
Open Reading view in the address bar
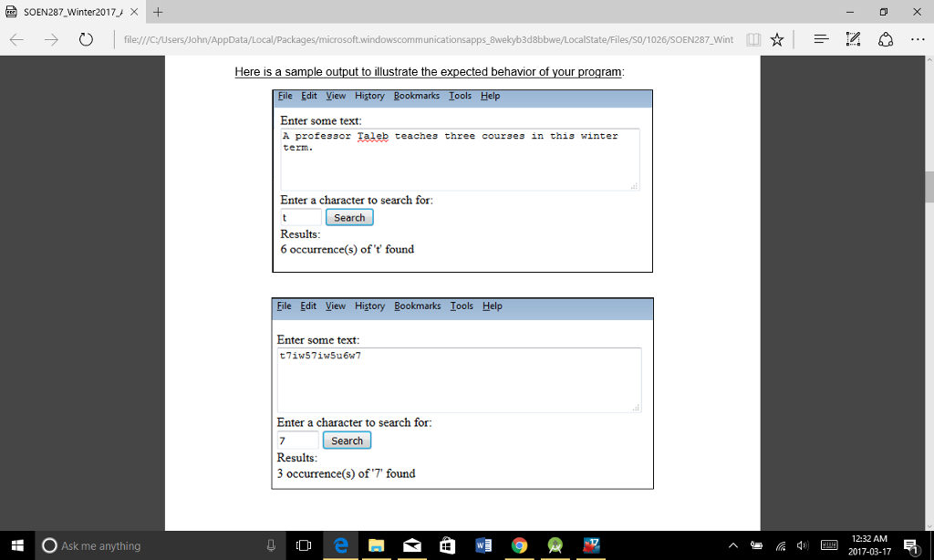(752, 39)
